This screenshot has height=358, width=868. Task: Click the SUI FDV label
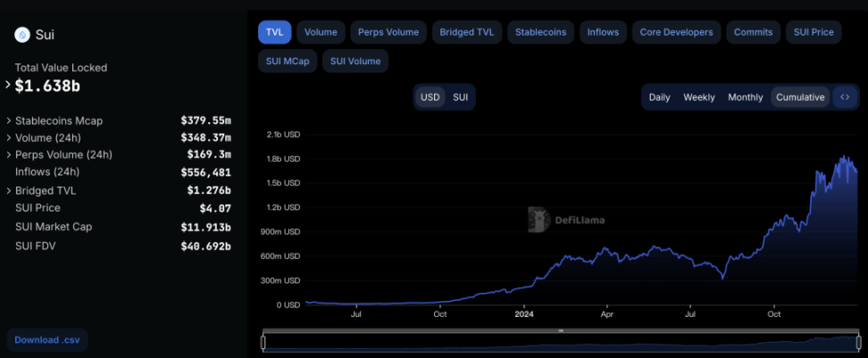pos(36,246)
